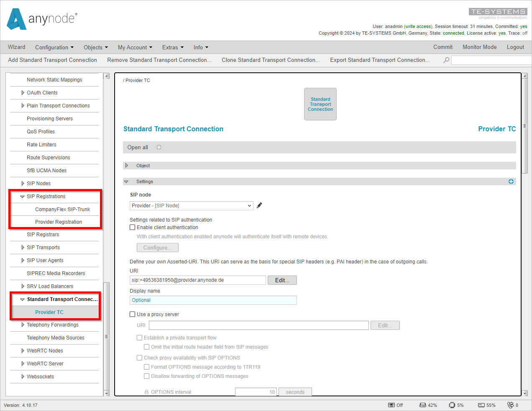Check the Use a proxy server option
The image size is (532, 411).
[132, 314]
